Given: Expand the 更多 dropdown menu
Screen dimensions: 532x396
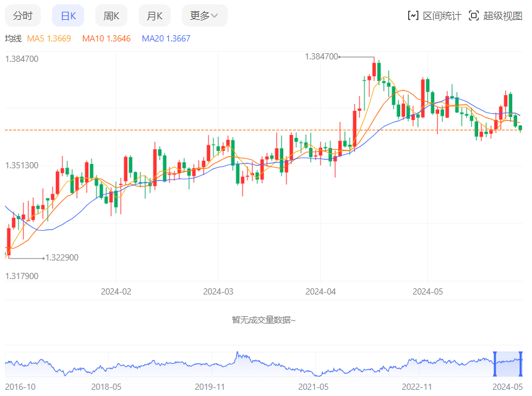Looking at the screenshot, I should (x=205, y=15).
